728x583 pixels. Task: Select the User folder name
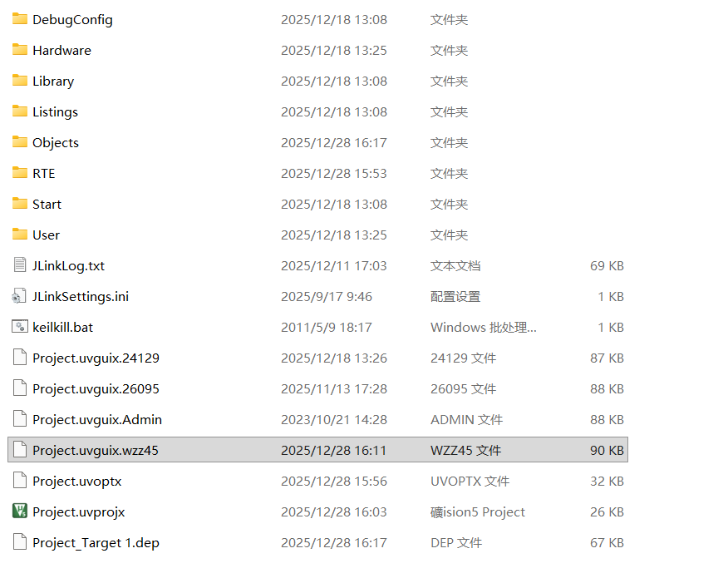pos(46,235)
